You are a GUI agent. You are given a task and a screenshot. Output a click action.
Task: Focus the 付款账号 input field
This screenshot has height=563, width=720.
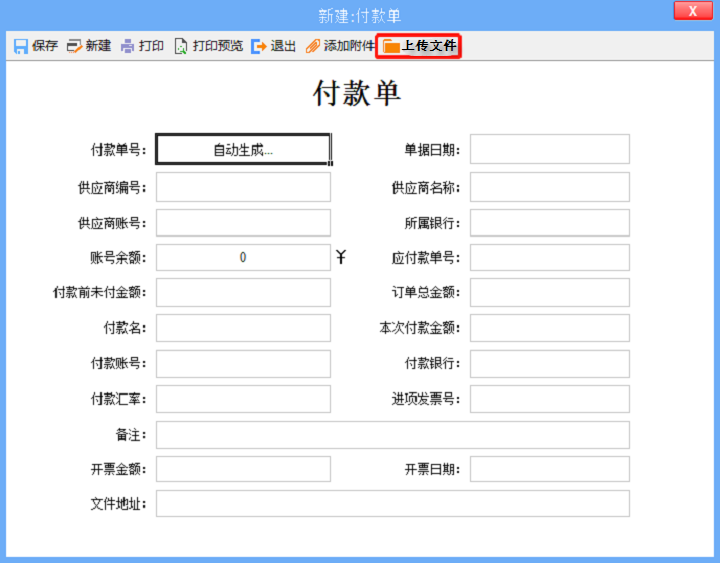243,364
